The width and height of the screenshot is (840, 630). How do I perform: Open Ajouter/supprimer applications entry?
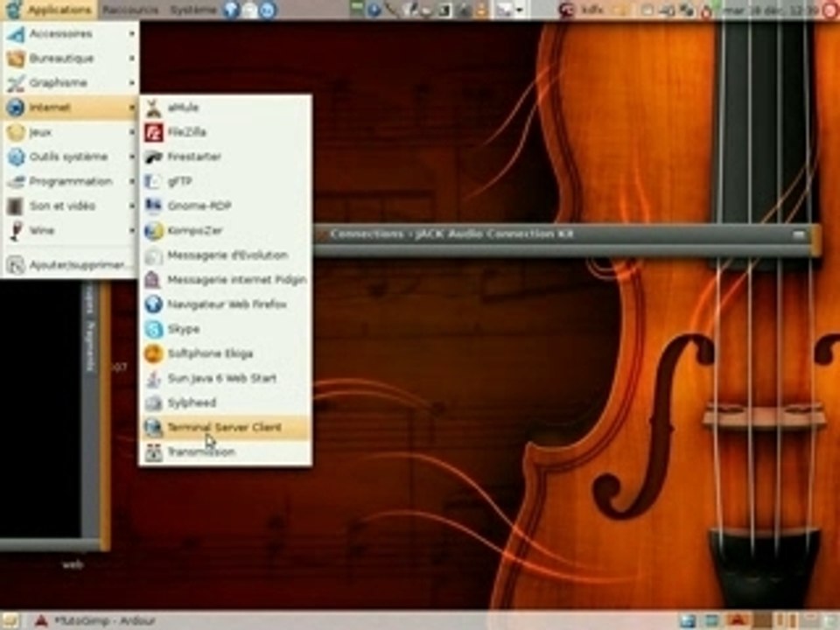[x=70, y=265]
